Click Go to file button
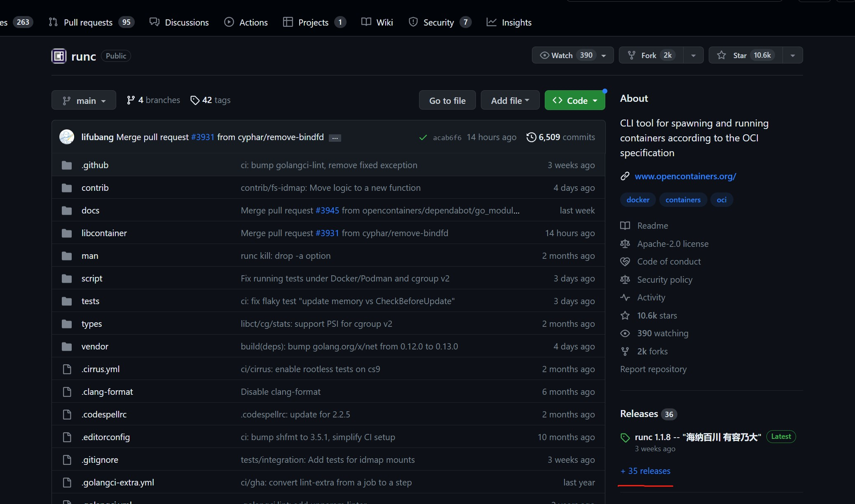855x504 pixels. 447,100
